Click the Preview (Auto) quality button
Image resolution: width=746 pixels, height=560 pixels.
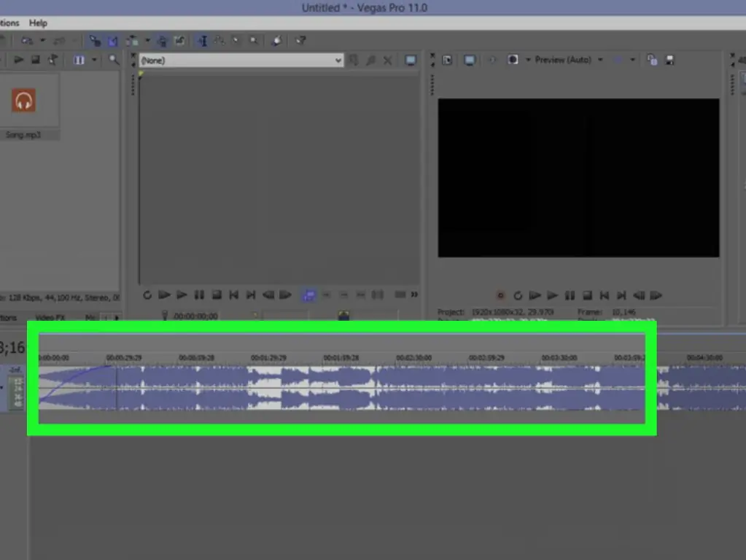[x=563, y=60]
